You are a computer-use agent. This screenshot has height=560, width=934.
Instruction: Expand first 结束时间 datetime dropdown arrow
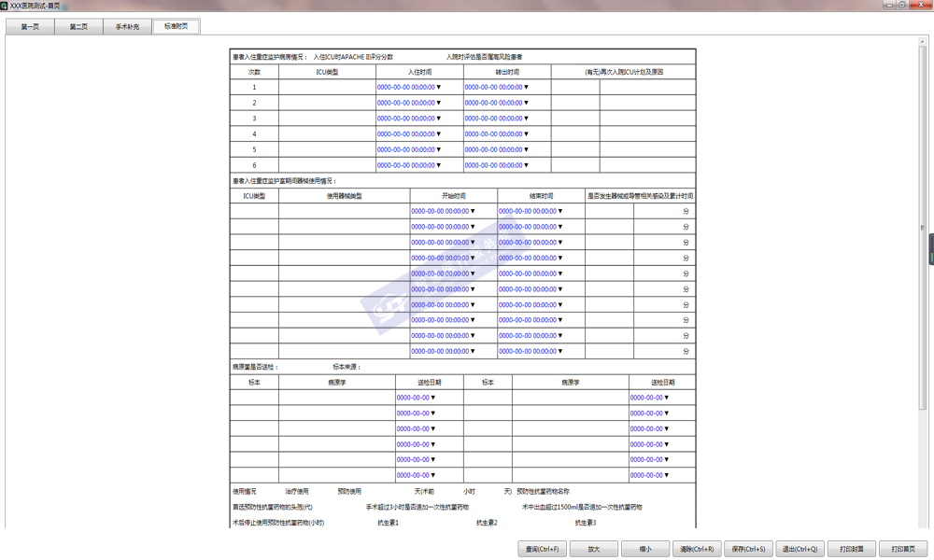pos(560,212)
